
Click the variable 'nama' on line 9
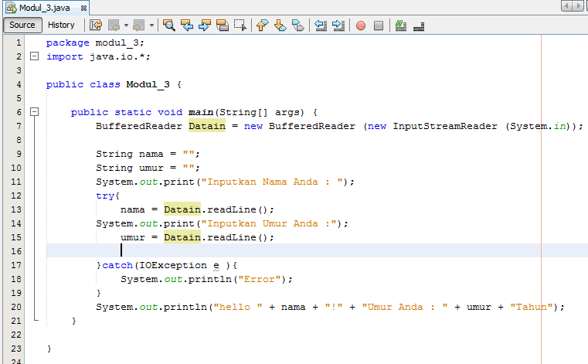click(x=151, y=154)
